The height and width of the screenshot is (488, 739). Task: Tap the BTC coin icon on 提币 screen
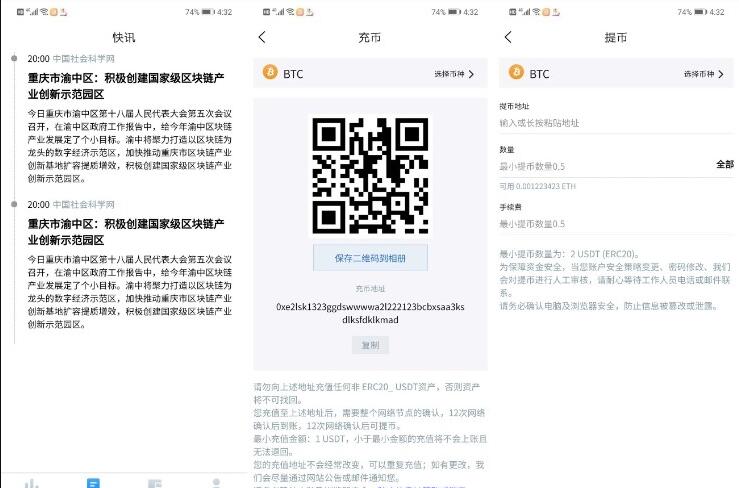pyautogui.click(x=516, y=72)
